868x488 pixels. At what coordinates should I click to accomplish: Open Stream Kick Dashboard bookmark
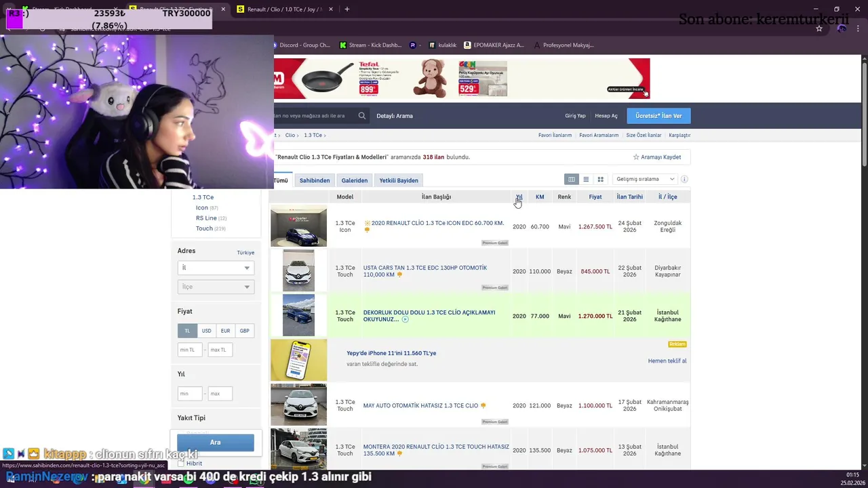click(x=370, y=45)
